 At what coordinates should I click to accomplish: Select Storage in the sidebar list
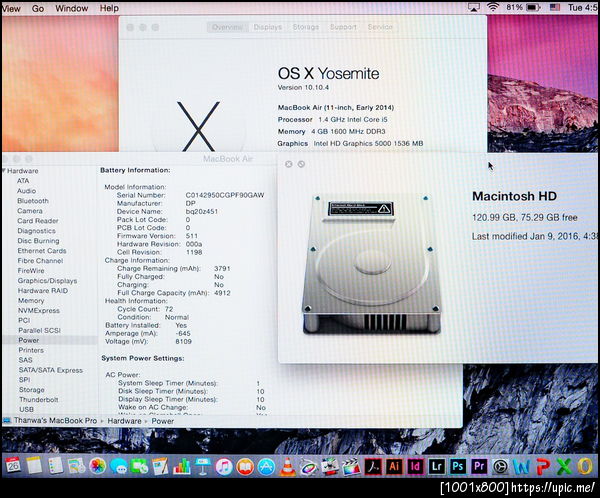coord(32,390)
